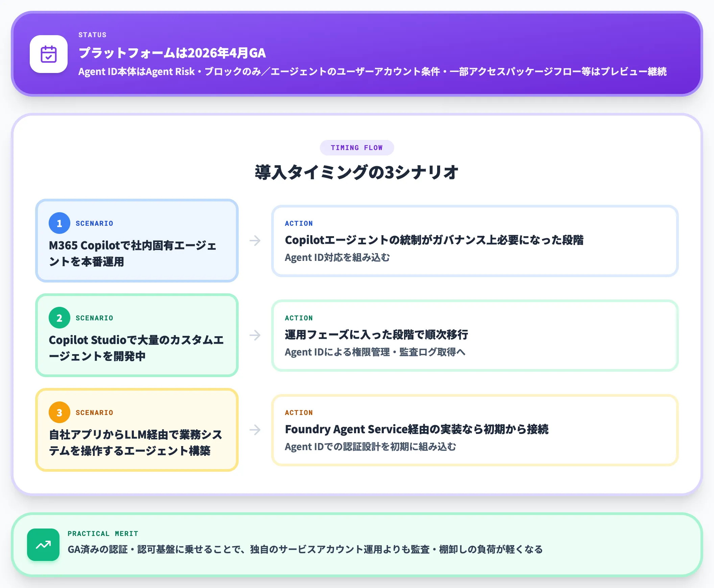Screen dimensions: 714x588
Task: Click the PRACTICAL MERIT label
Action: click(103, 534)
